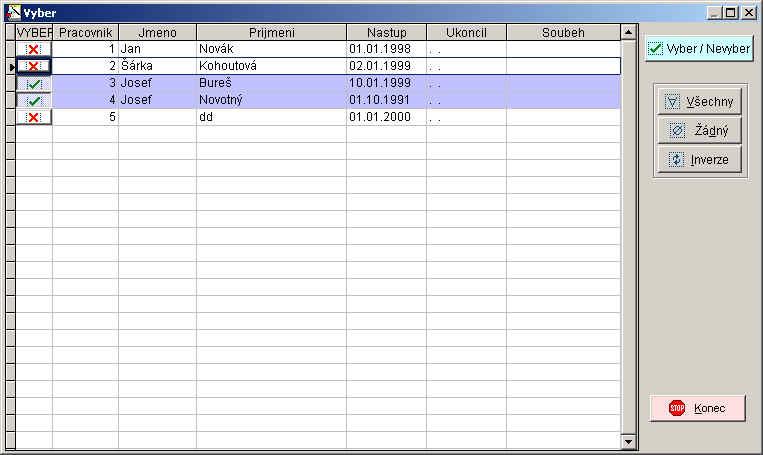The image size is (763, 455).
Task: Minimize the Vyber window
Action: pos(714,13)
